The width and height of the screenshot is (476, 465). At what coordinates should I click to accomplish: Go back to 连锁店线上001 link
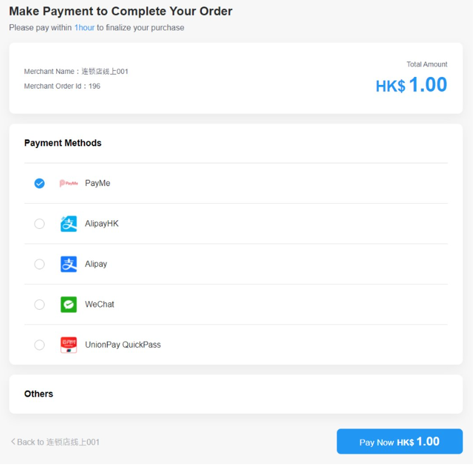[58, 442]
